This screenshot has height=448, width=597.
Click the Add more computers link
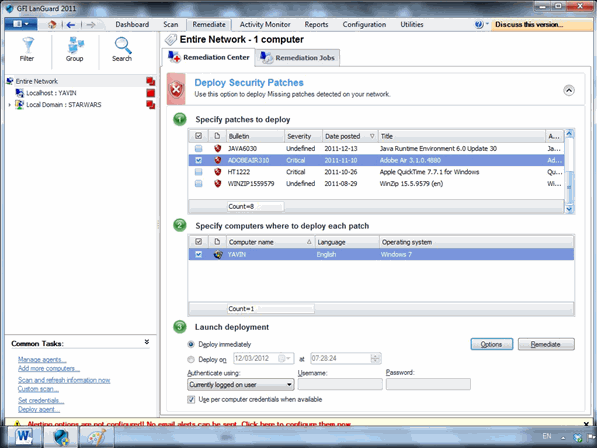[x=49, y=368]
